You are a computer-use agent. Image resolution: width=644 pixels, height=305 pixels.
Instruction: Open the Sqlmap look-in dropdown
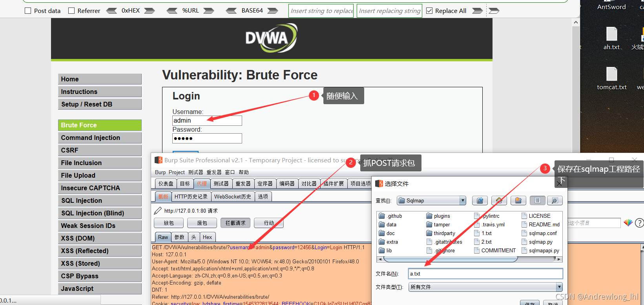point(463,200)
